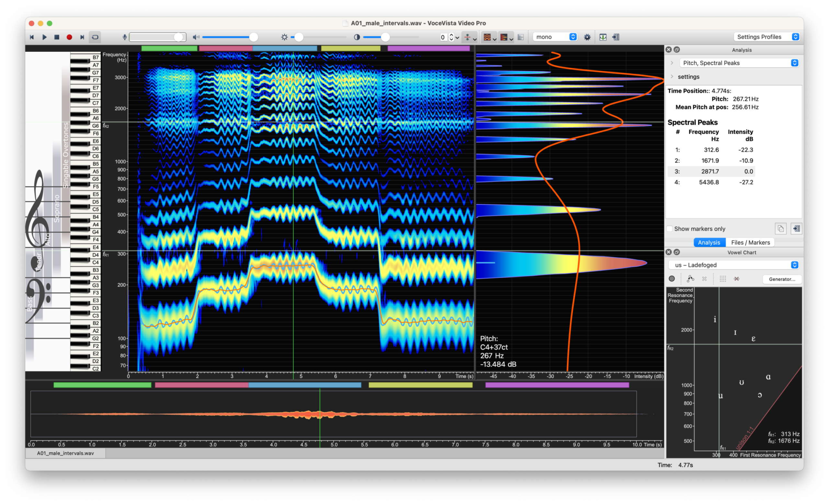Open the Settings Profiles dropdown

pyautogui.click(x=767, y=37)
